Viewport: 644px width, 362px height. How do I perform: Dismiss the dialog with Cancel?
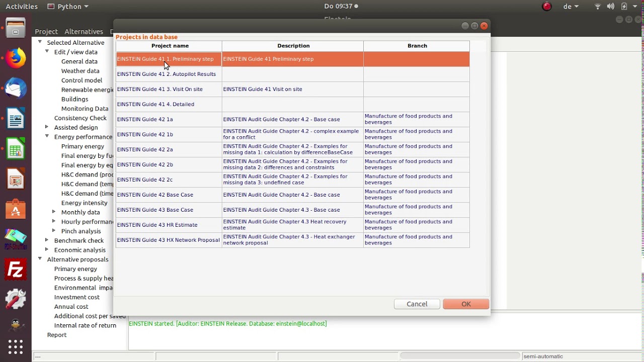pyautogui.click(x=417, y=304)
